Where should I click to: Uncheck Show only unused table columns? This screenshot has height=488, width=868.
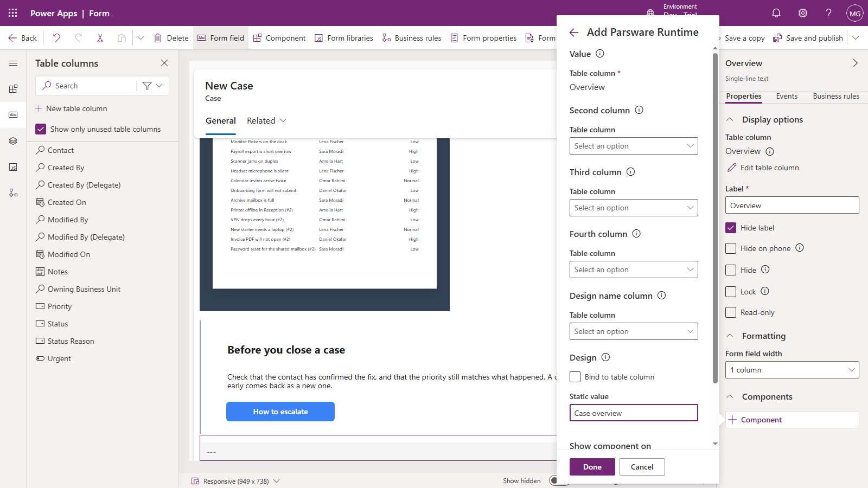[x=41, y=129]
